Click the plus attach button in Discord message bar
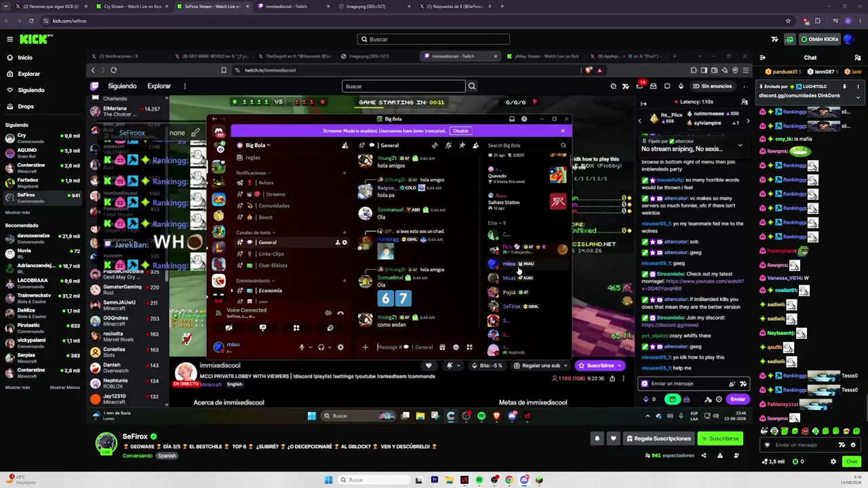The image size is (868, 488). [365, 348]
